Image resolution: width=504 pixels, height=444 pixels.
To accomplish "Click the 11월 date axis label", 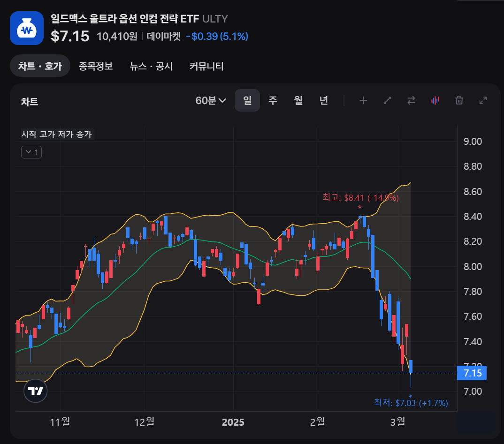I will [x=60, y=422].
